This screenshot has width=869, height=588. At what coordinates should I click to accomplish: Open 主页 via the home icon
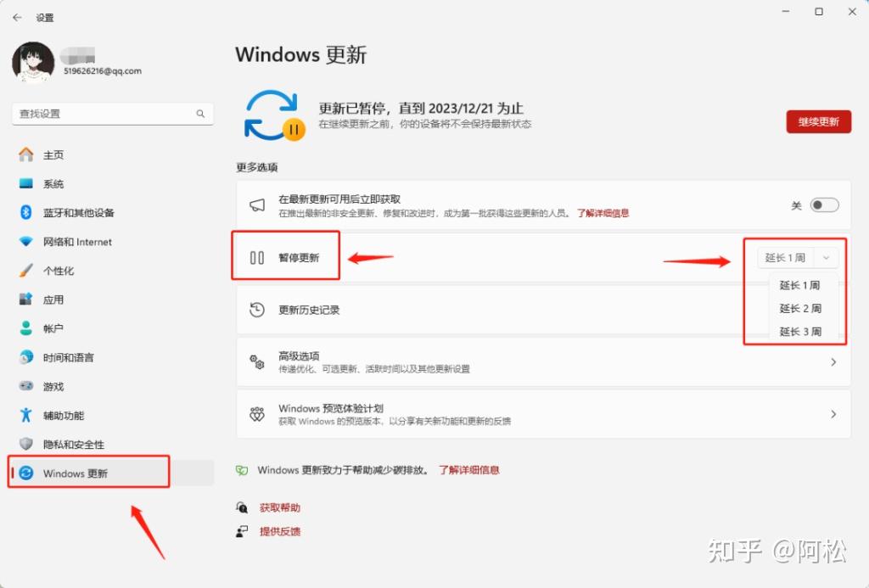click(x=26, y=154)
